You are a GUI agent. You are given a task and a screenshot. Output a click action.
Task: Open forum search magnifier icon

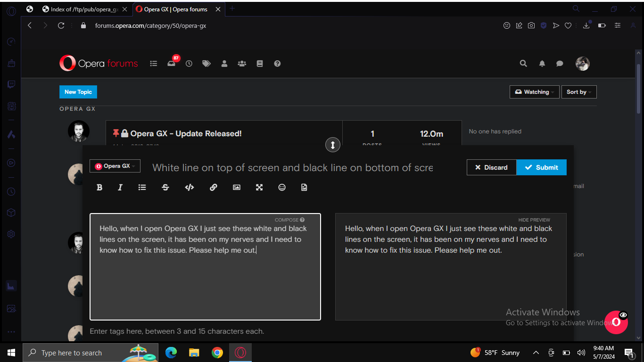tap(523, 63)
